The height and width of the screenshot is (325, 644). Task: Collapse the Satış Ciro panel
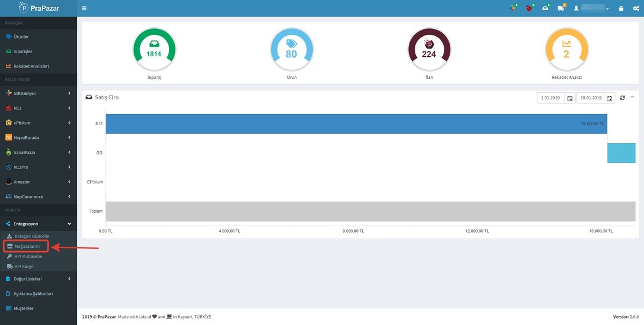632,97
